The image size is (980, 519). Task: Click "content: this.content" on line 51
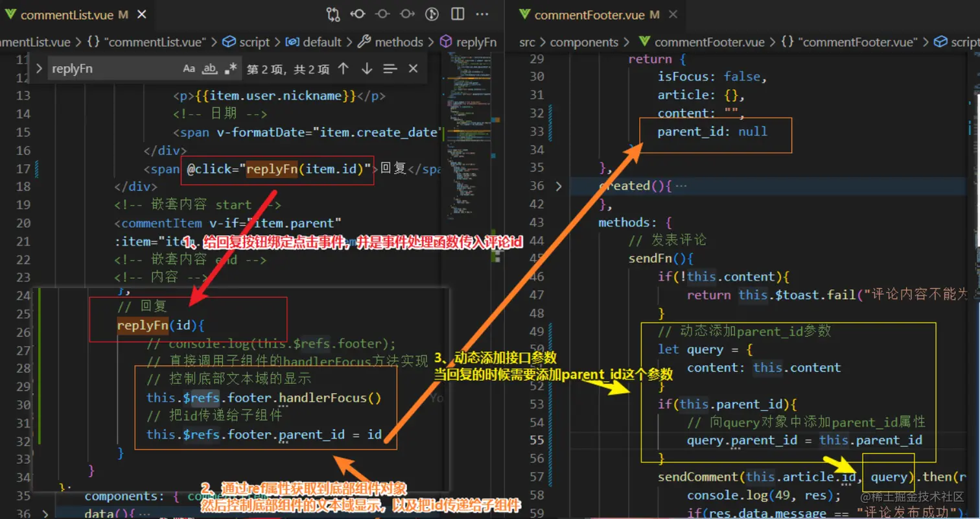click(x=764, y=367)
